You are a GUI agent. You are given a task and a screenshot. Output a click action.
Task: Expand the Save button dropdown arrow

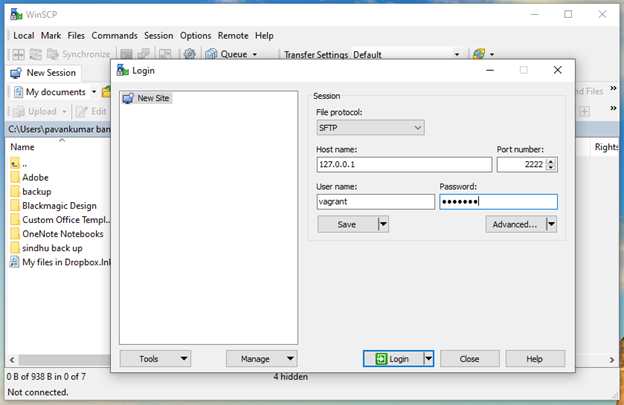click(383, 224)
